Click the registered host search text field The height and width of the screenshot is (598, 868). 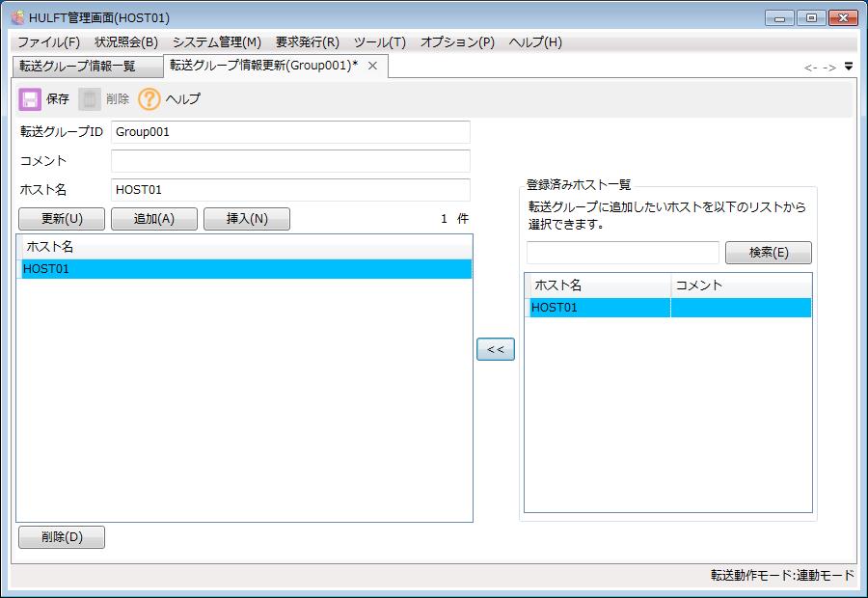pyautogui.click(x=622, y=253)
